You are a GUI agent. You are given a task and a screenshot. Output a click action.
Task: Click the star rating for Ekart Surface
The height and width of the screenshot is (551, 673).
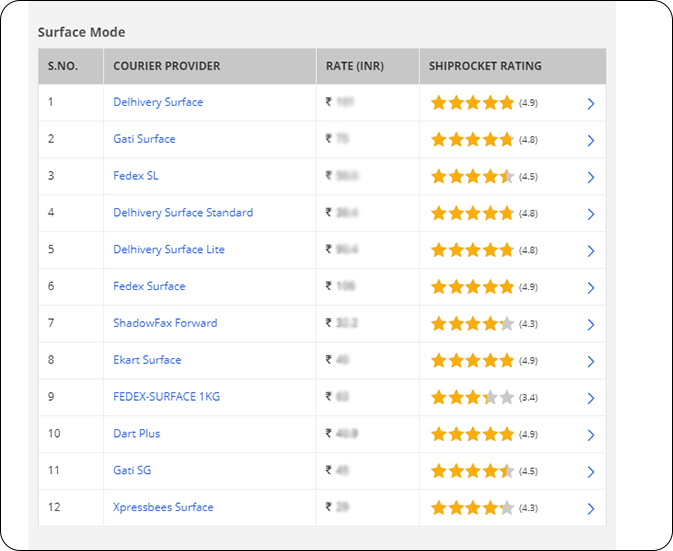[x=472, y=361]
